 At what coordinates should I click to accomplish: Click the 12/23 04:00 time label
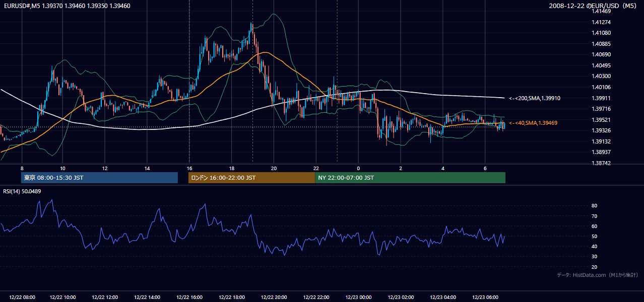coord(443,297)
